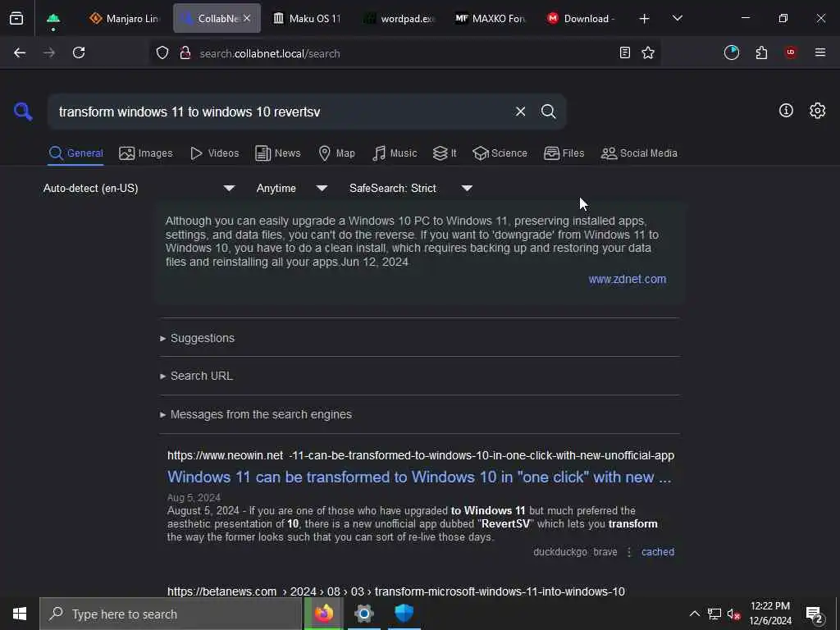Open Firefox from taskbar
The width and height of the screenshot is (840, 630).
[x=323, y=614]
